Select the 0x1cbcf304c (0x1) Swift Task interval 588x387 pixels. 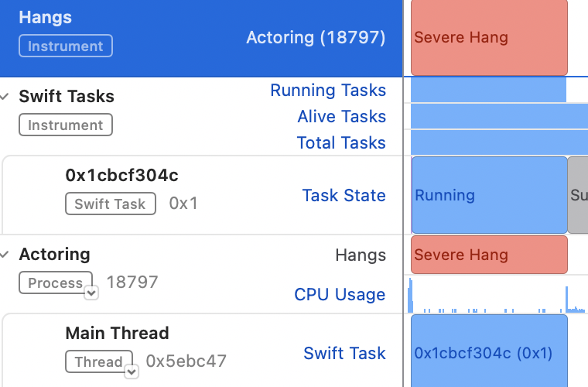click(x=489, y=351)
